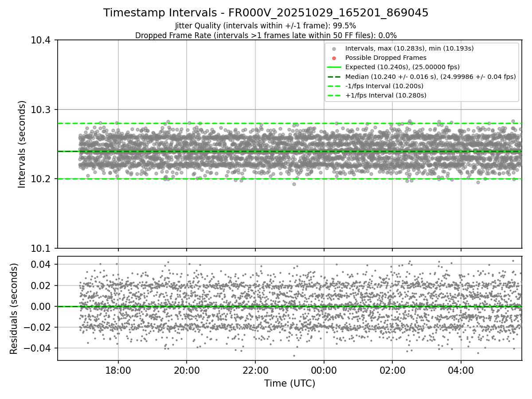Click the 'Intervals (seconds)' y-axis label
The image size is (532, 399).
pyautogui.click(x=22, y=144)
